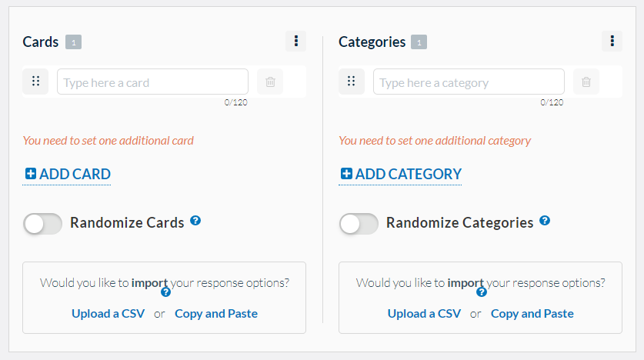
Task: Click Upload a CSV link for categories
Action: point(425,314)
